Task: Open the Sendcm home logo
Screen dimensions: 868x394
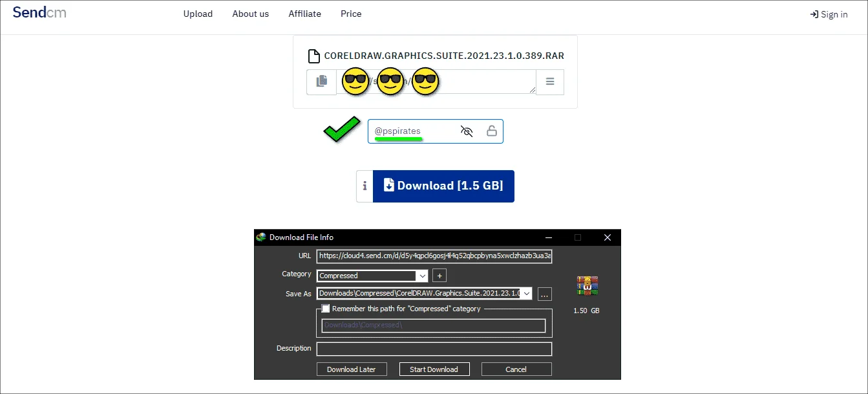Action: click(x=39, y=12)
